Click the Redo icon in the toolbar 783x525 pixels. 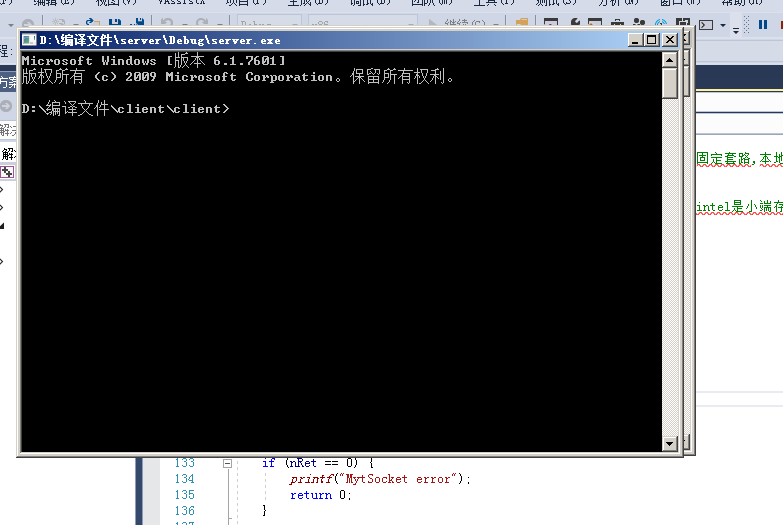click(202, 23)
